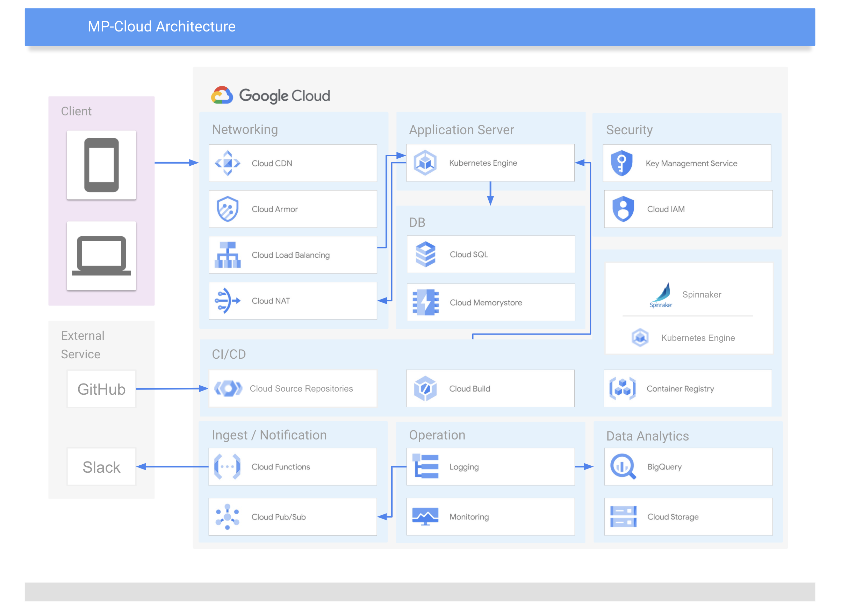Select the Application Server section heading
Screen dimensions: 841x616
coord(461,130)
